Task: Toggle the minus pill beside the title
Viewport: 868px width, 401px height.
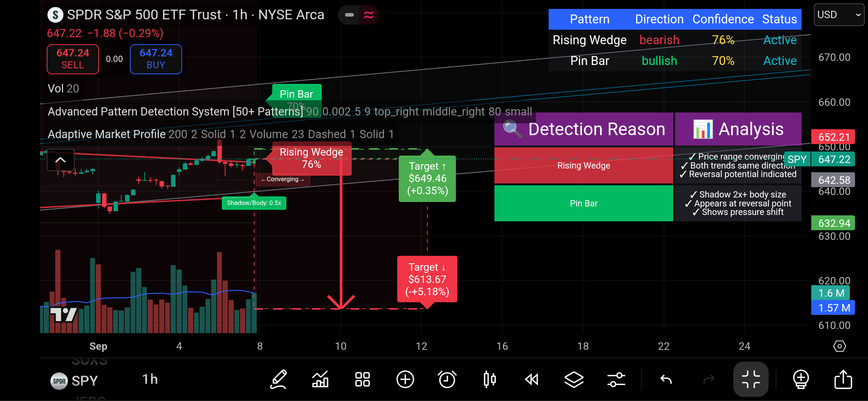Action: [x=349, y=15]
